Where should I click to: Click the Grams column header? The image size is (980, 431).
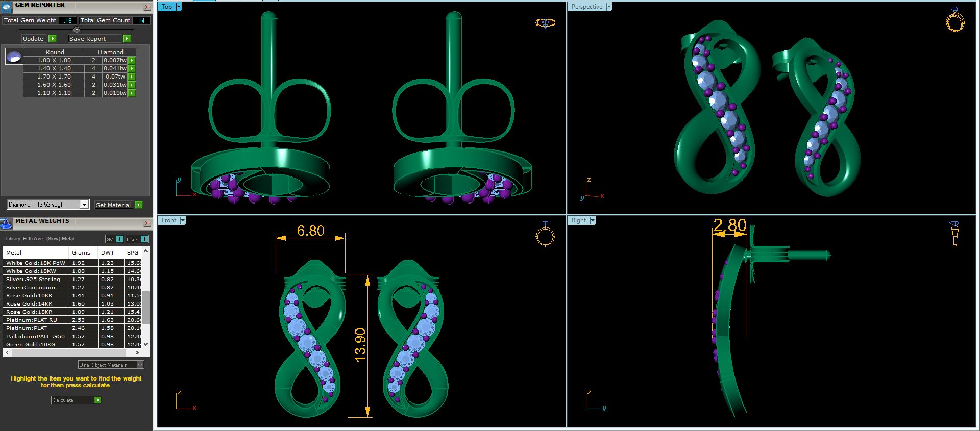(x=83, y=252)
